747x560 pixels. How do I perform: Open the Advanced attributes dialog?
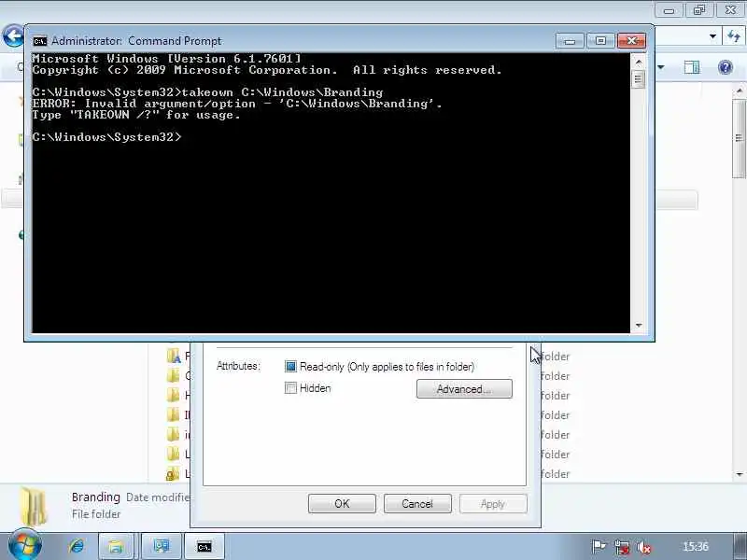click(464, 388)
